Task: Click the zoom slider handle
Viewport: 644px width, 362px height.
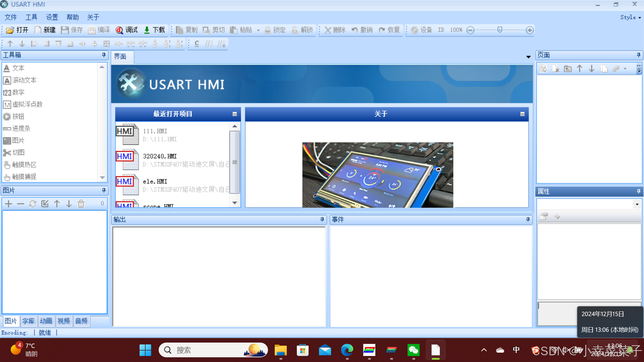Action: pyautogui.click(x=500, y=30)
